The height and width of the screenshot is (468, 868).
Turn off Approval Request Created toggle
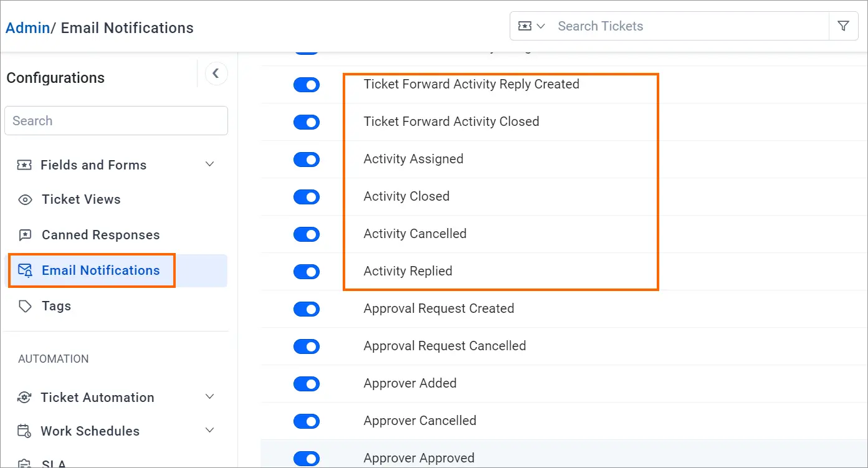pos(307,309)
